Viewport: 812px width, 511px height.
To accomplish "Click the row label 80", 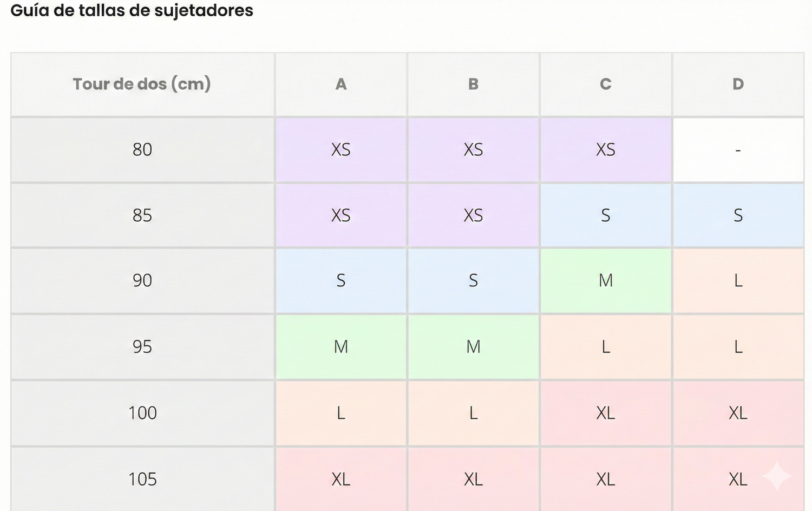I will point(142,150).
